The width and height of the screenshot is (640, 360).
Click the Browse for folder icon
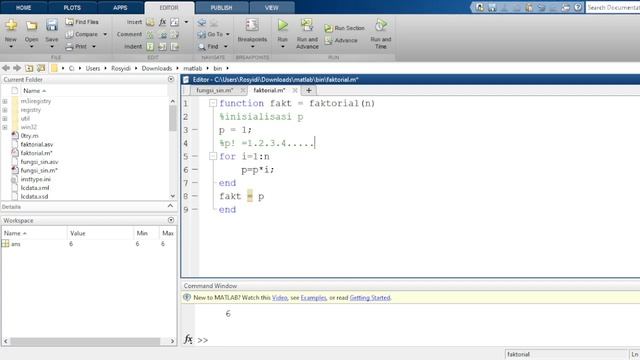[x=41, y=68]
